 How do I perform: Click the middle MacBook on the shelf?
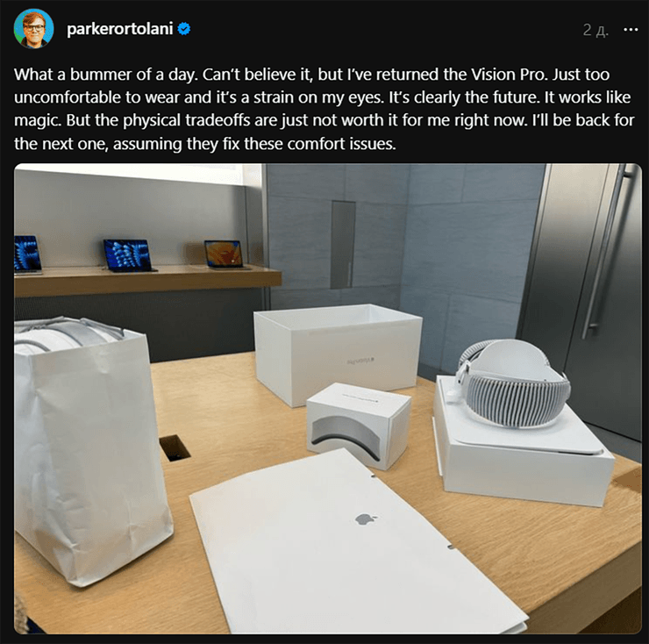[128, 255]
